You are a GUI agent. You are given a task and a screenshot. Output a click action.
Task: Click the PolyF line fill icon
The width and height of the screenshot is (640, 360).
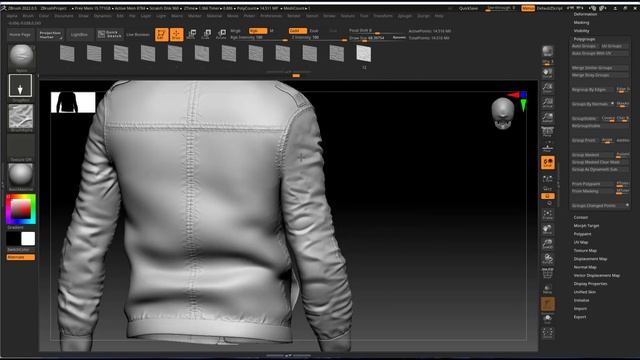(547, 273)
